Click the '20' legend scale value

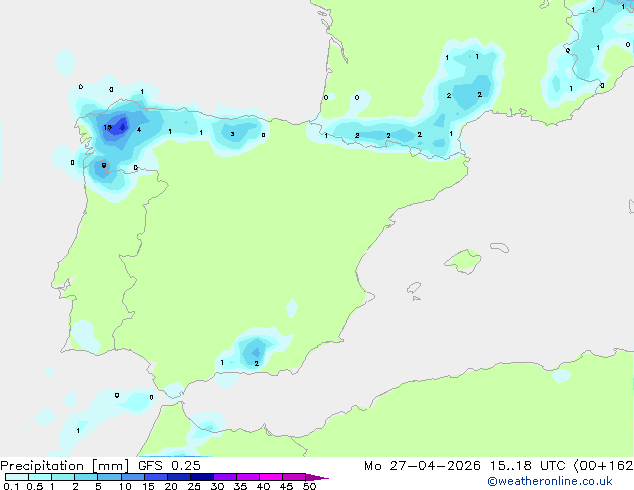(171, 486)
